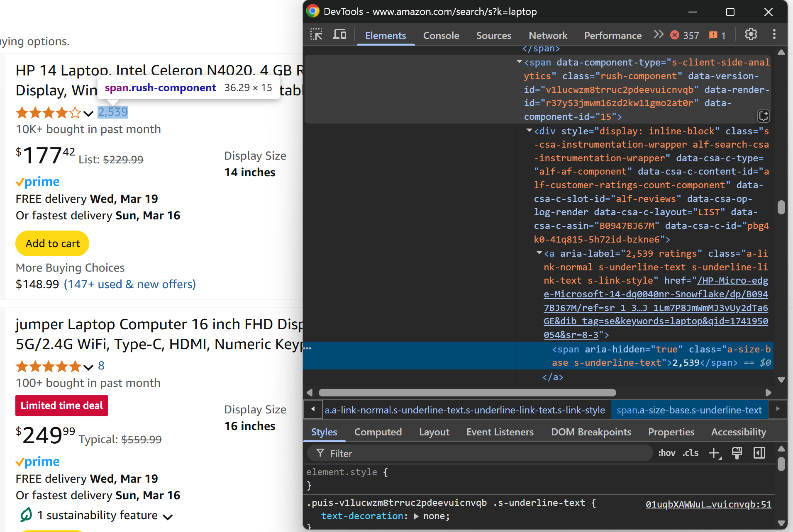Viewport: 793px width, 532px height.
Task: Toggle the .cls class editor
Action: [691, 453]
